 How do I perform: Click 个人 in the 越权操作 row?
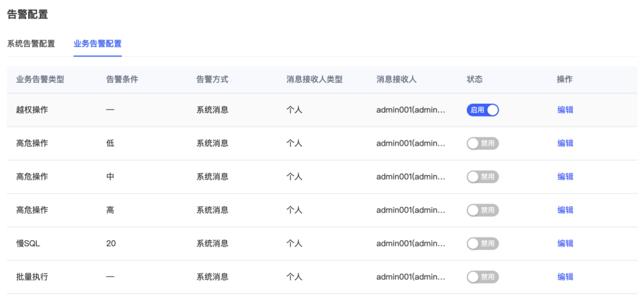click(x=294, y=110)
